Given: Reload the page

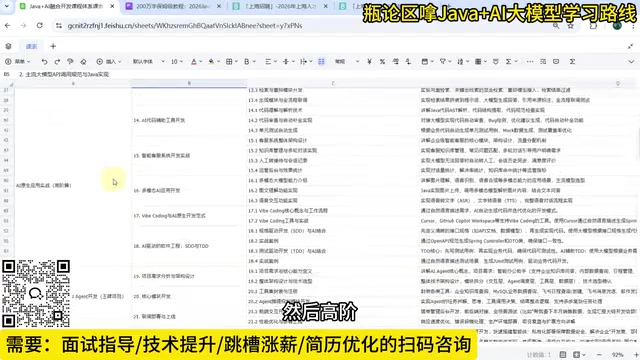Looking at the screenshot, I should pyautogui.click(x=40, y=25).
